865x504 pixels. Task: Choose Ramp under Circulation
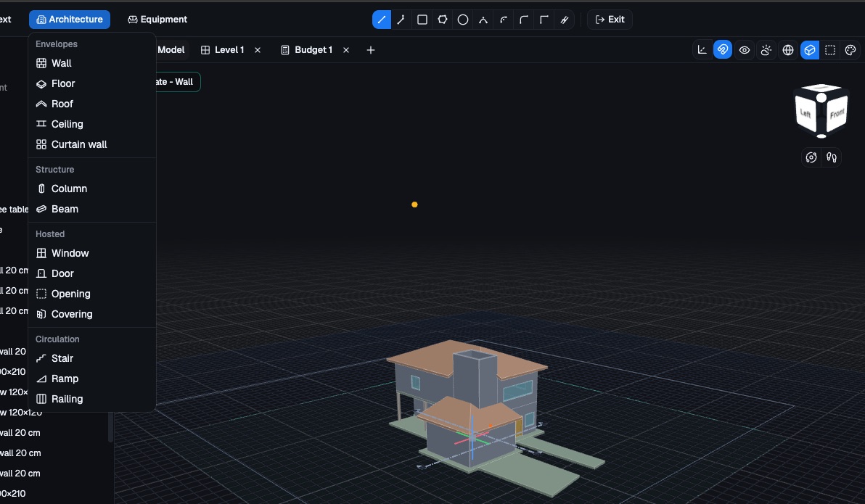coord(92,379)
